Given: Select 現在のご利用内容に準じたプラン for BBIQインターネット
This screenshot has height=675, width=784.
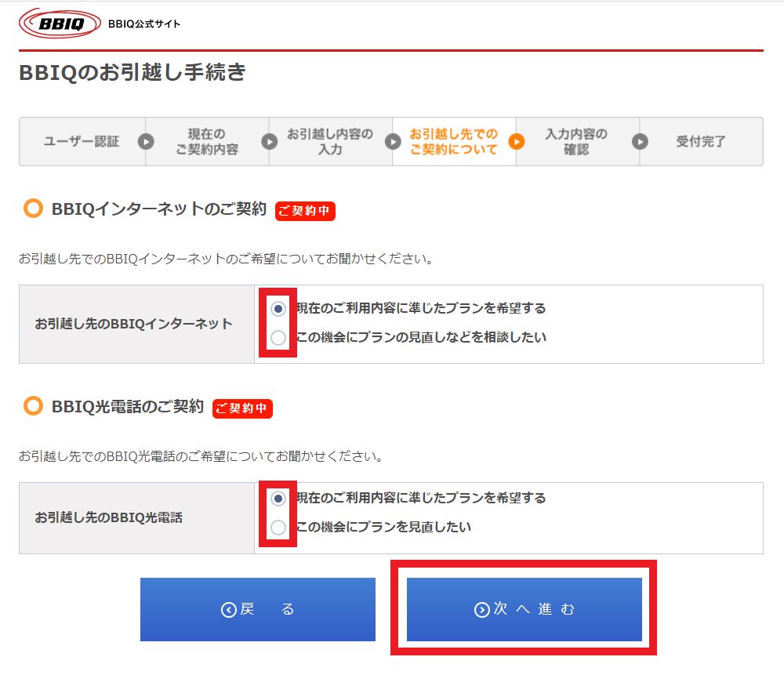Looking at the screenshot, I should click(278, 309).
